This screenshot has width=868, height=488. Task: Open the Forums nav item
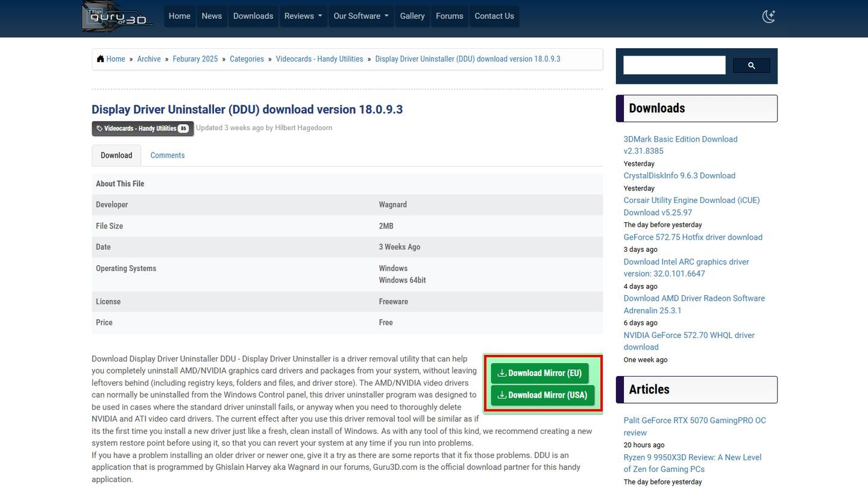450,16
